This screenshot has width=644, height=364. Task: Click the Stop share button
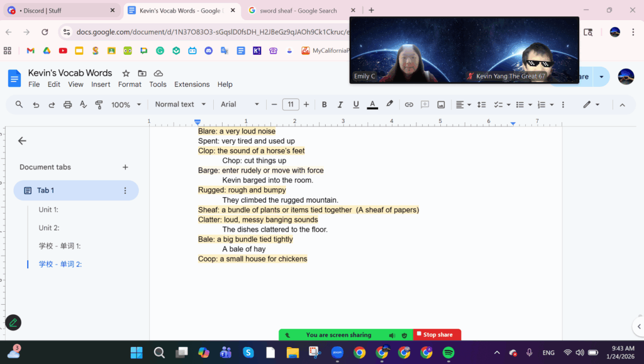click(x=437, y=335)
